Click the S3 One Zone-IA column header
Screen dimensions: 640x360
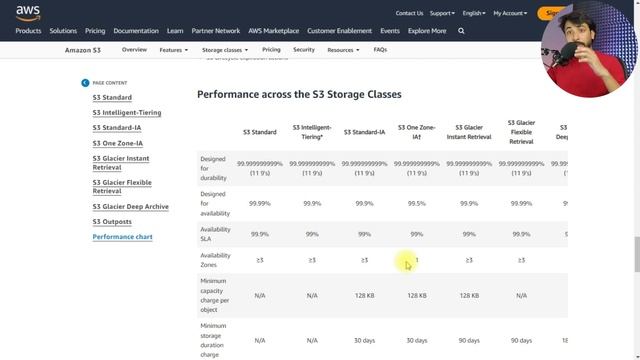tap(417, 132)
